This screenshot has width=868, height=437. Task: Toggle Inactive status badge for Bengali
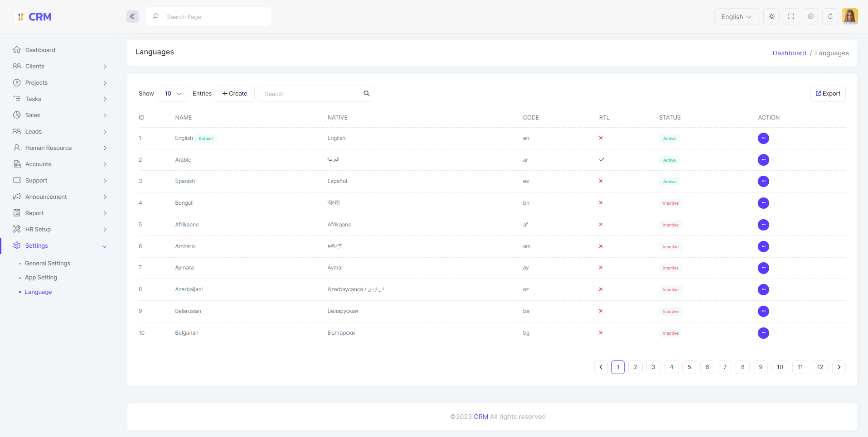point(671,203)
